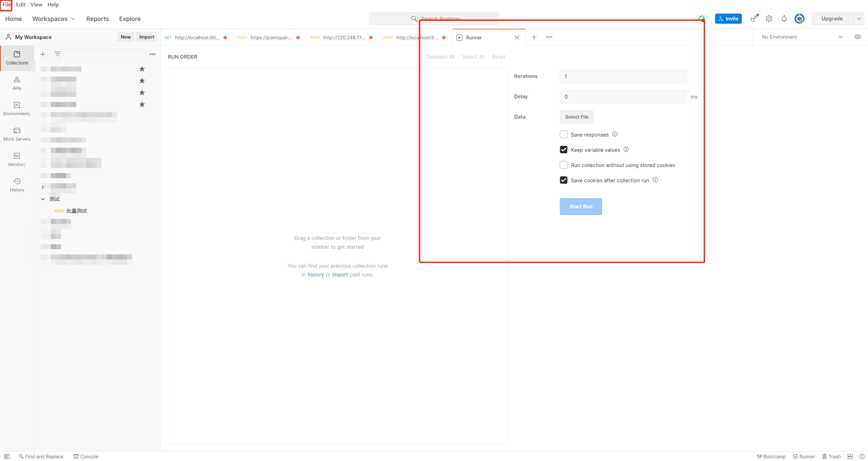Viewport: 868px width, 461px height.
Task: Open the settings gear icon
Action: pos(769,19)
